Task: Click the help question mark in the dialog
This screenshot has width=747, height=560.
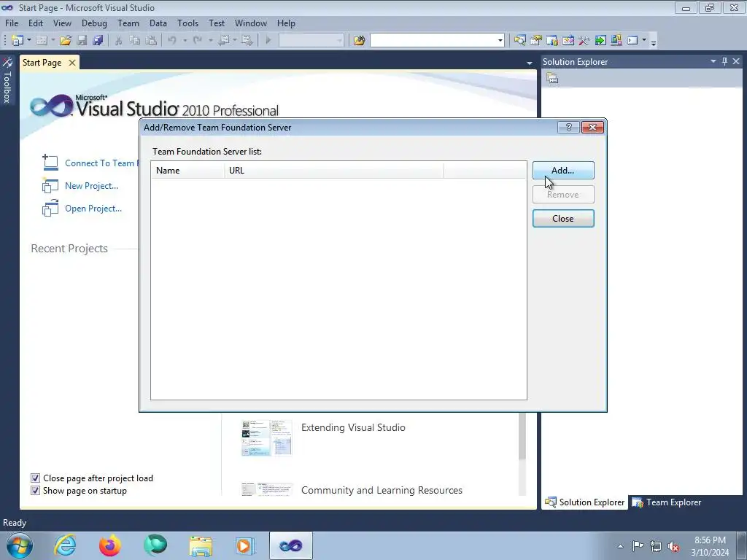Action: [568, 127]
